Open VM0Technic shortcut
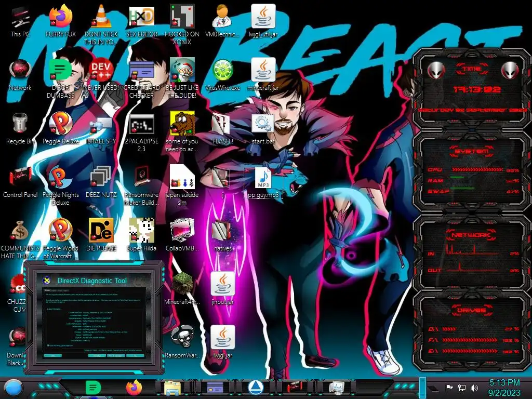This screenshot has width=532, height=399. tap(222, 22)
